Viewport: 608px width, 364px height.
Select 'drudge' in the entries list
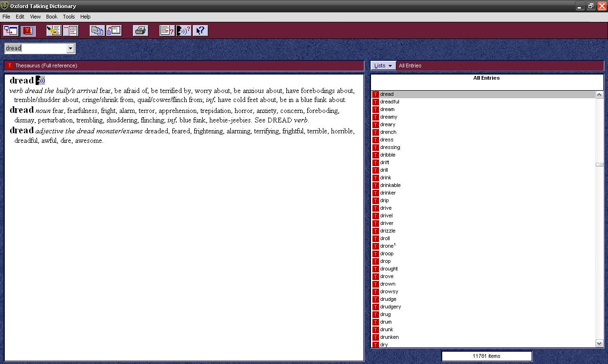[x=388, y=299]
